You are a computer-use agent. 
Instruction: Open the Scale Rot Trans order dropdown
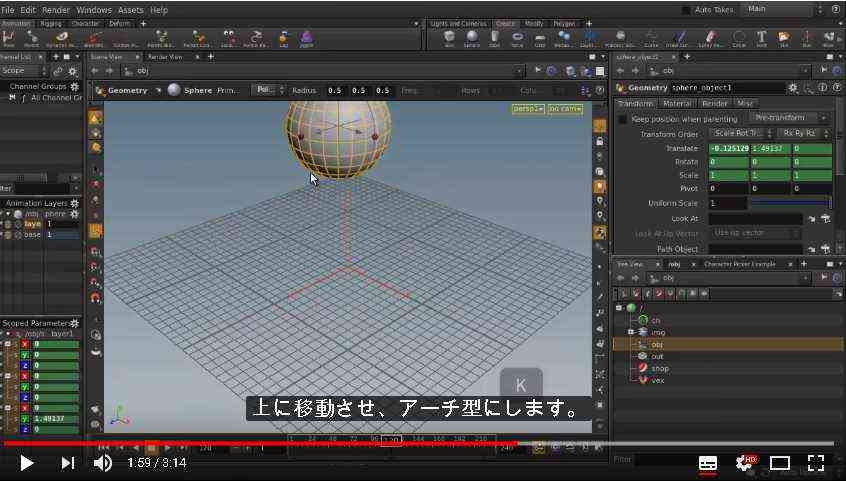(741, 133)
